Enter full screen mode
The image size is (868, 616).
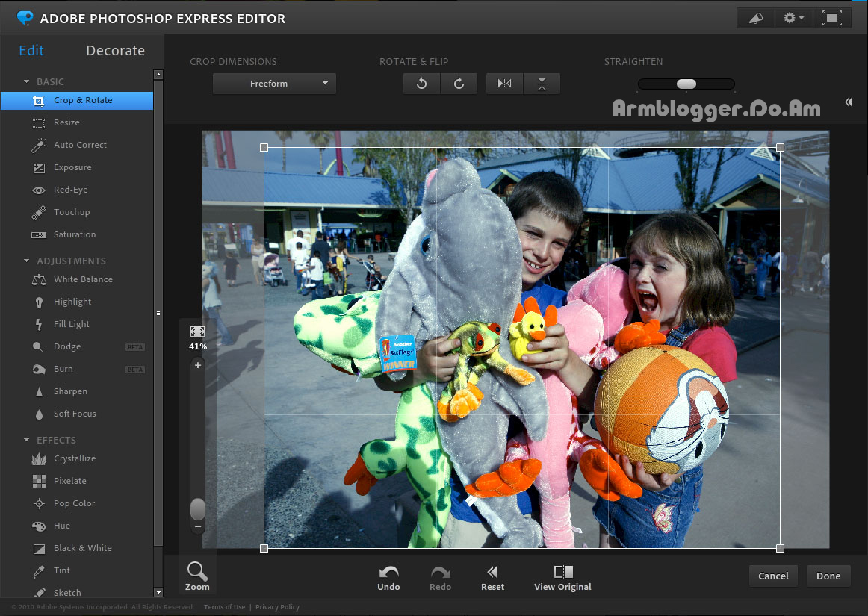[832, 18]
